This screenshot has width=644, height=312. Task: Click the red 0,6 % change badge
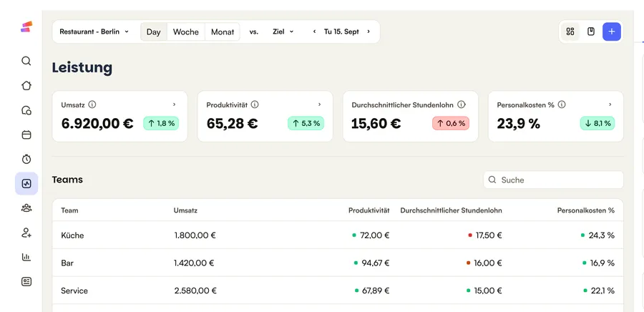pyautogui.click(x=451, y=123)
